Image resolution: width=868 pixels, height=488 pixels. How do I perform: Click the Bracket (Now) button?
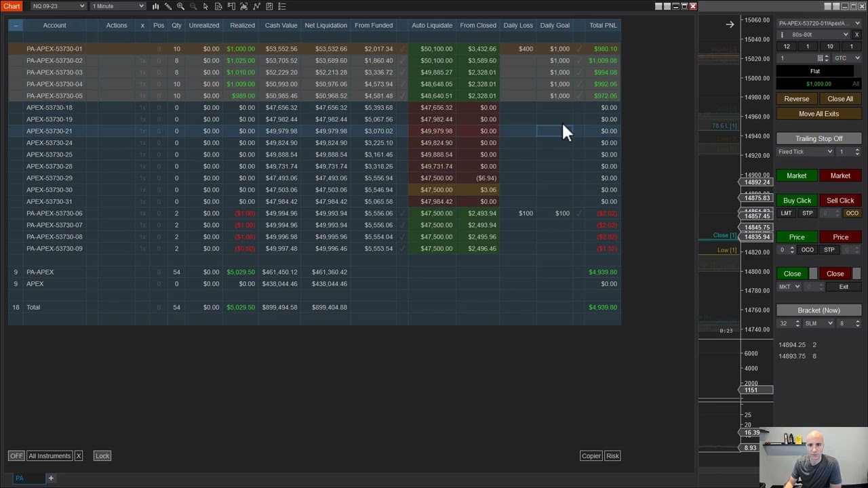818,310
